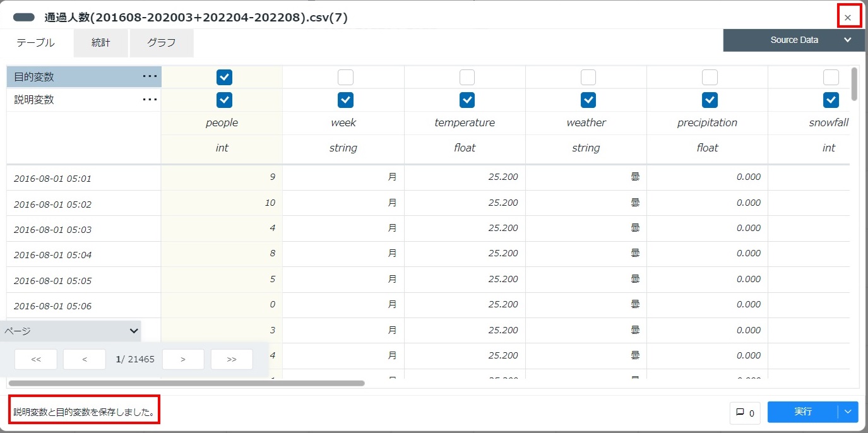Jump to the last page with >> button
868x433 pixels.
pos(232,359)
